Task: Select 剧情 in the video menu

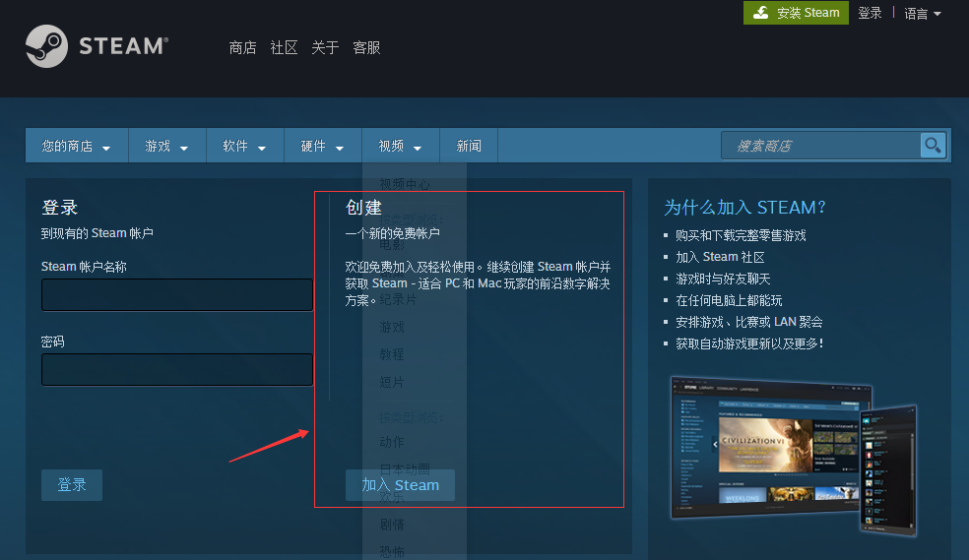Action: pos(392,525)
